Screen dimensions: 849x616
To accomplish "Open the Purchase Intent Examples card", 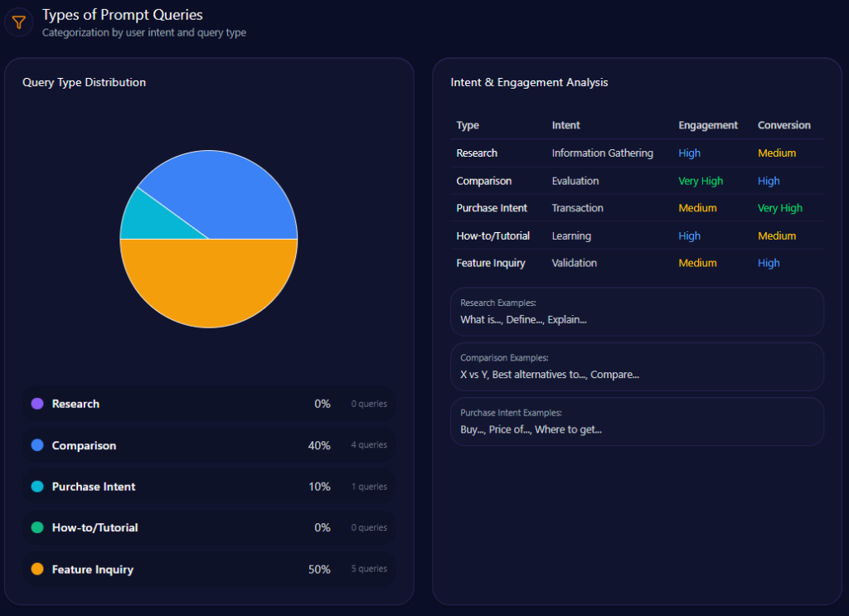I will [x=636, y=421].
